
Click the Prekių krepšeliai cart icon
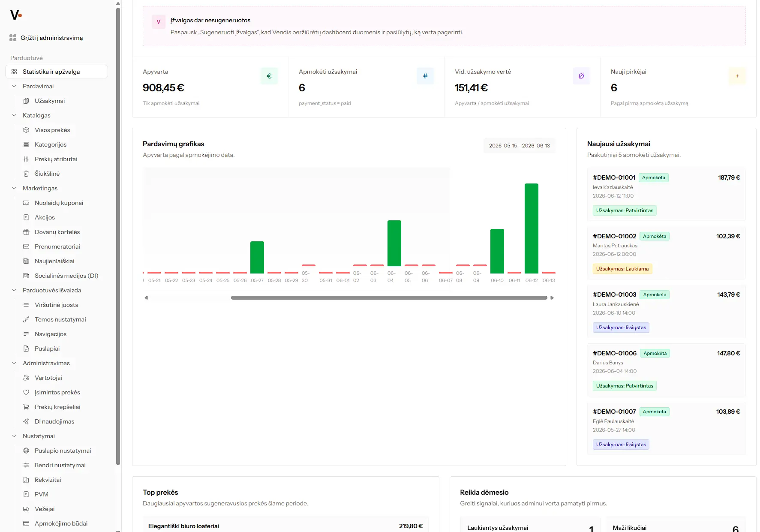coord(26,407)
